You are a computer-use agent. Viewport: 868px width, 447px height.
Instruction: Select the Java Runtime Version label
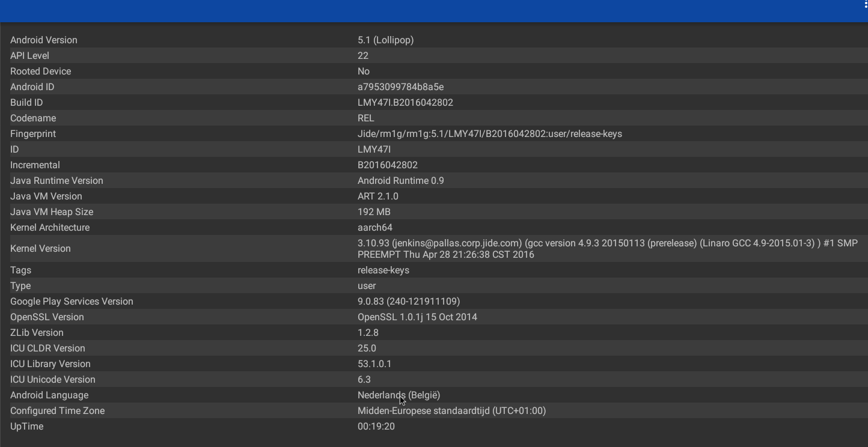[57, 181]
